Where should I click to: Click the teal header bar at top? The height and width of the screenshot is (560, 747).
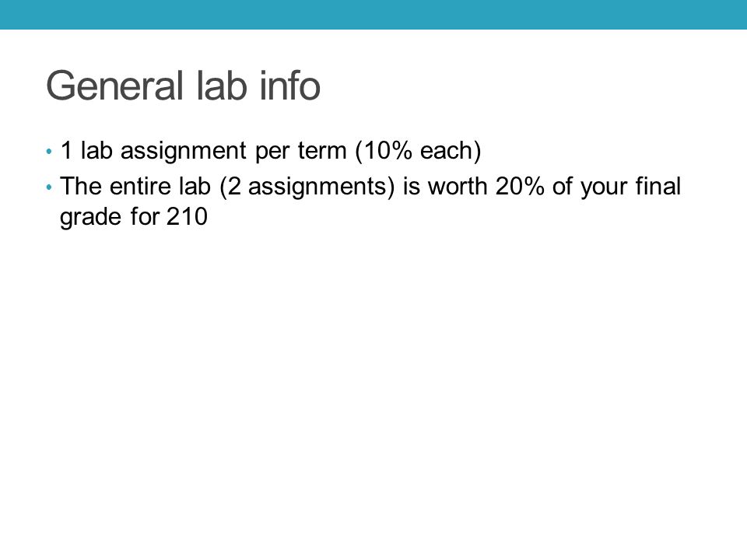373,14
